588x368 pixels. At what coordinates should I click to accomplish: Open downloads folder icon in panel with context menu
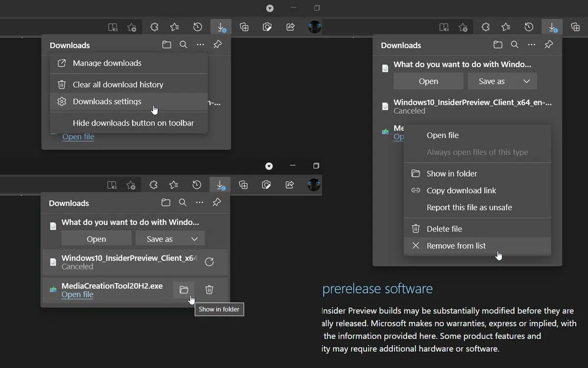(498, 45)
